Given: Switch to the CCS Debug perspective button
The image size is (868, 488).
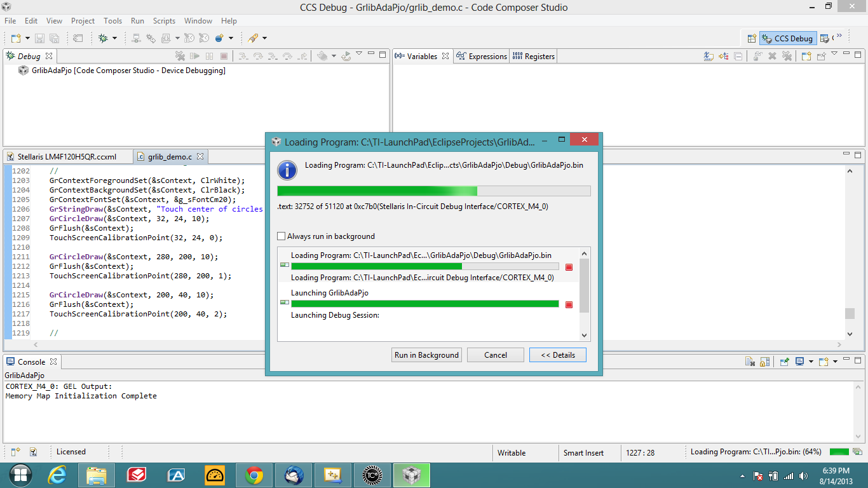Looking at the screenshot, I should (x=787, y=38).
